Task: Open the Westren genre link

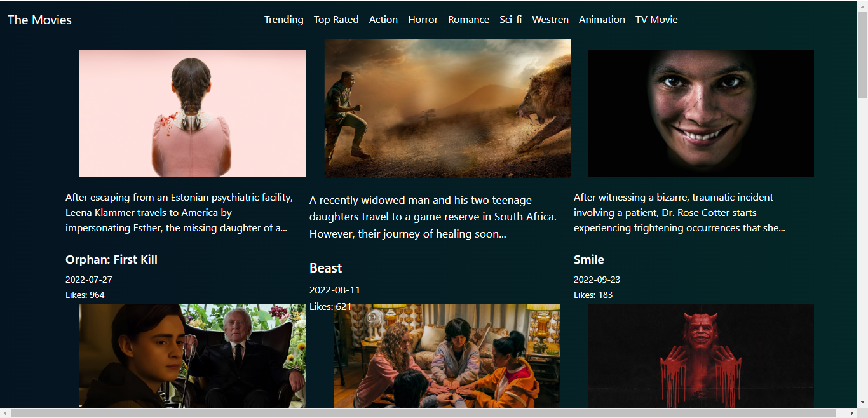Action: pyautogui.click(x=550, y=20)
